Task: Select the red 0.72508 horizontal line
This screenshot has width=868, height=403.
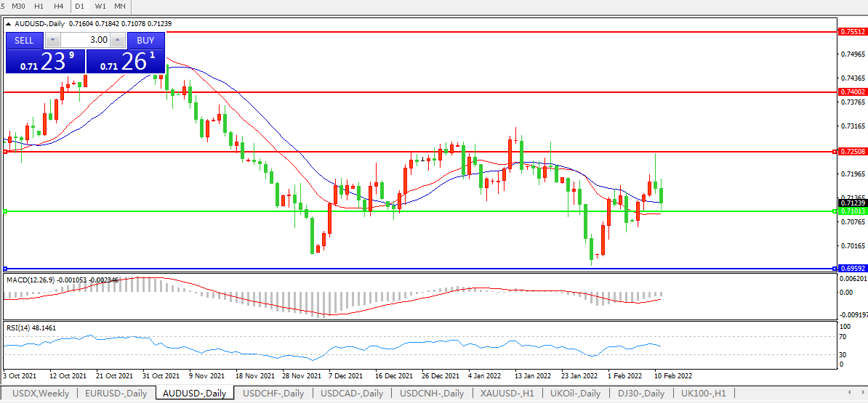Action: [363, 152]
